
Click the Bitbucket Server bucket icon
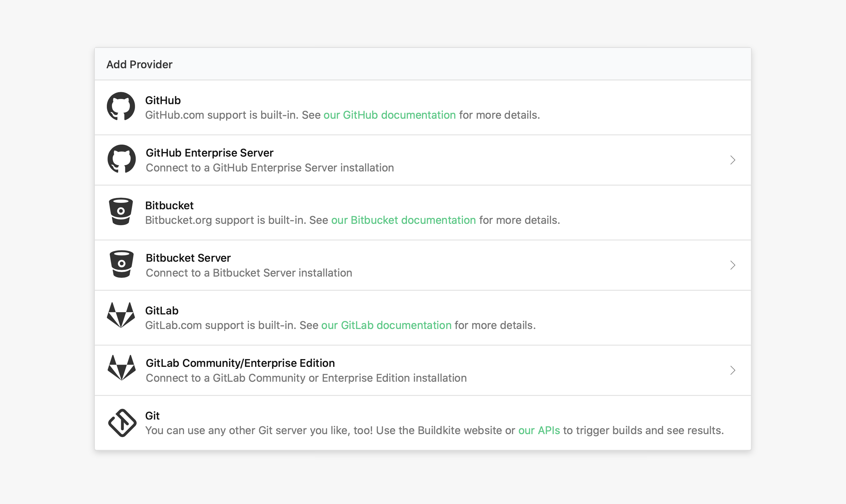tap(121, 264)
